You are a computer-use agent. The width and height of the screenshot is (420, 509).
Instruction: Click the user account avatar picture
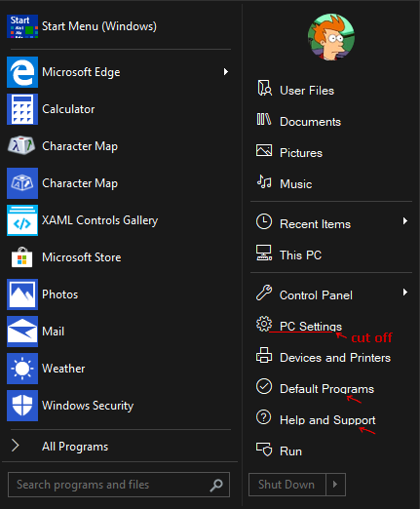331,37
